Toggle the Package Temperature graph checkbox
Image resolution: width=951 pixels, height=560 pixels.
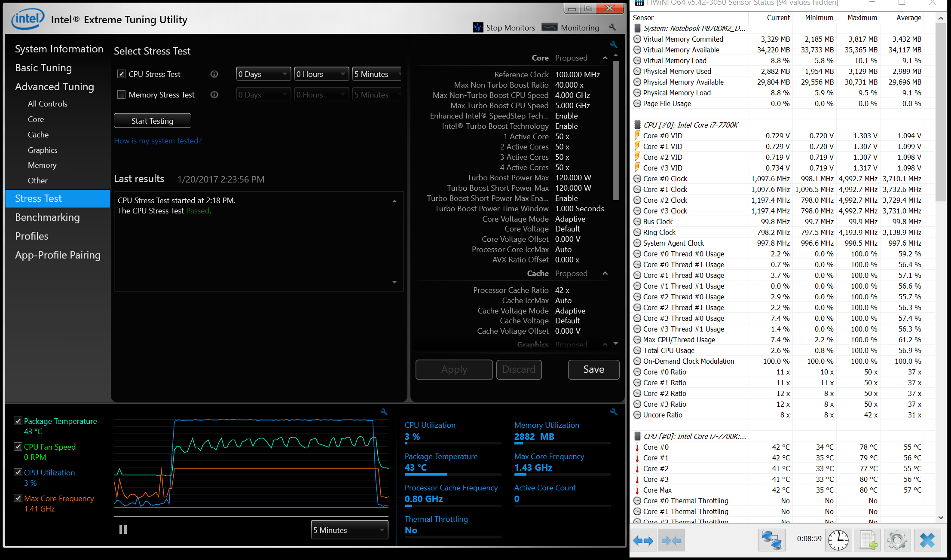[x=18, y=421]
